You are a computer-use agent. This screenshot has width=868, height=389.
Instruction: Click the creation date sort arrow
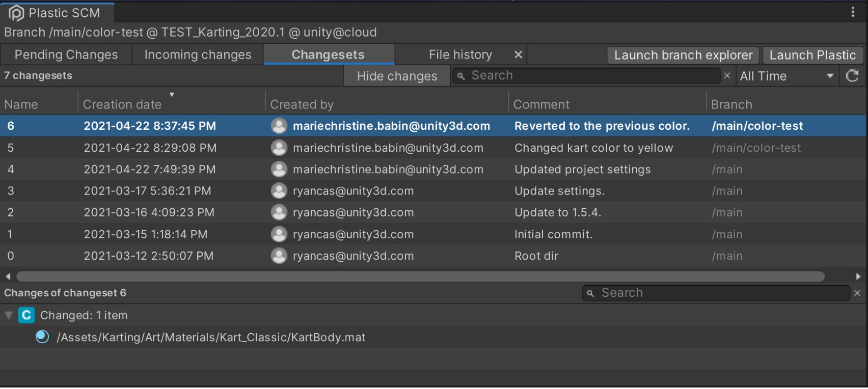pyautogui.click(x=172, y=95)
